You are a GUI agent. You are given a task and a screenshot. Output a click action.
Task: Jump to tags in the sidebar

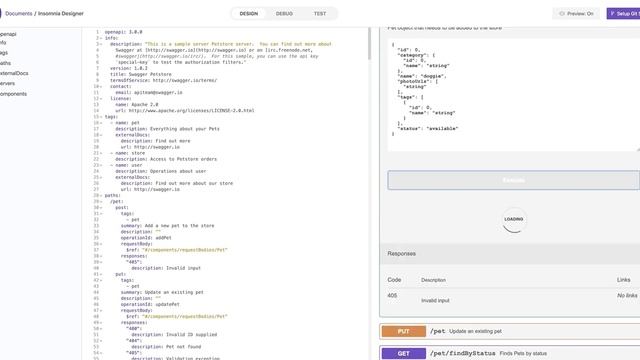coord(4,53)
